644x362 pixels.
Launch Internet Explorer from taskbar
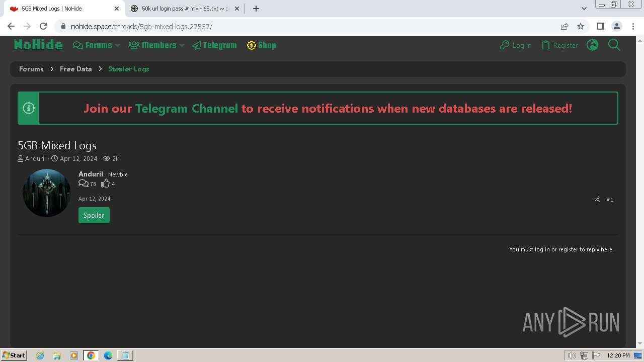point(40,355)
